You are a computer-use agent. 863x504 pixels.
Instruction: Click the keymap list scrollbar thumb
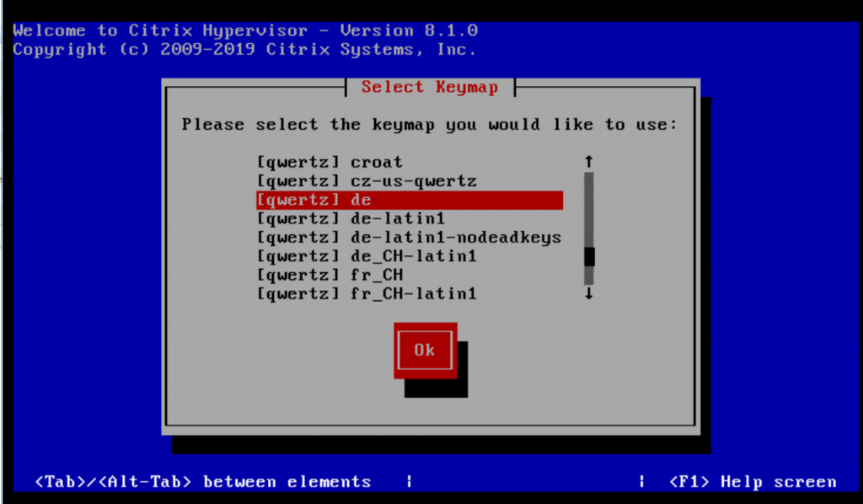click(x=589, y=256)
